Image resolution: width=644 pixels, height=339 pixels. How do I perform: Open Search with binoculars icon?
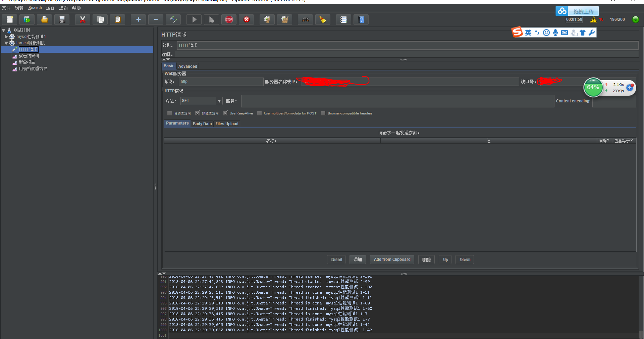click(x=305, y=19)
